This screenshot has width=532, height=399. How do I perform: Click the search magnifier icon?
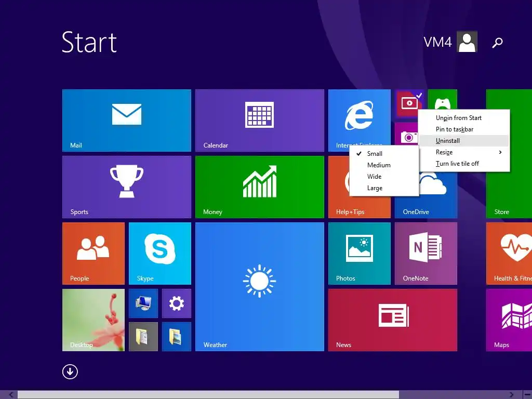497,43
